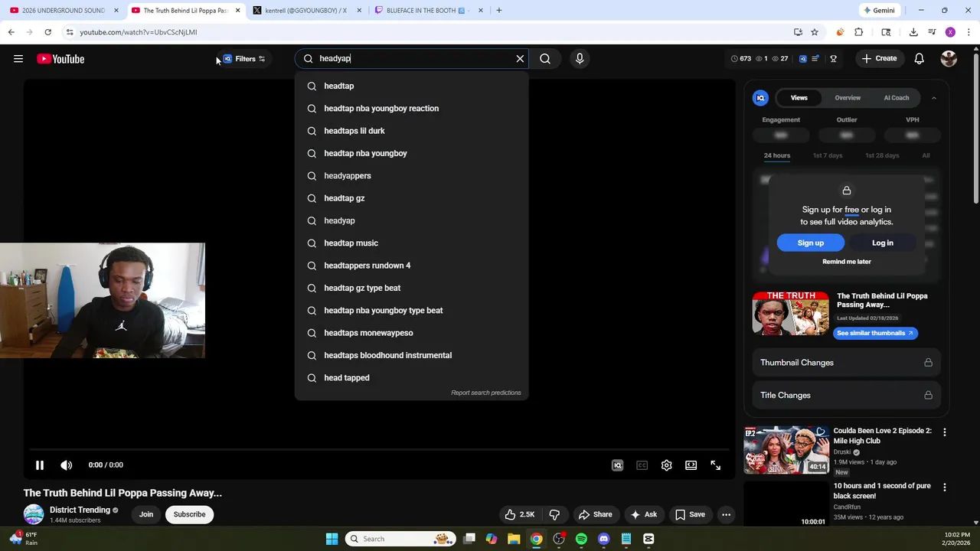The width and height of the screenshot is (980, 551).
Task: Open the list icon next to IQ badge
Action: pyautogui.click(x=815, y=58)
